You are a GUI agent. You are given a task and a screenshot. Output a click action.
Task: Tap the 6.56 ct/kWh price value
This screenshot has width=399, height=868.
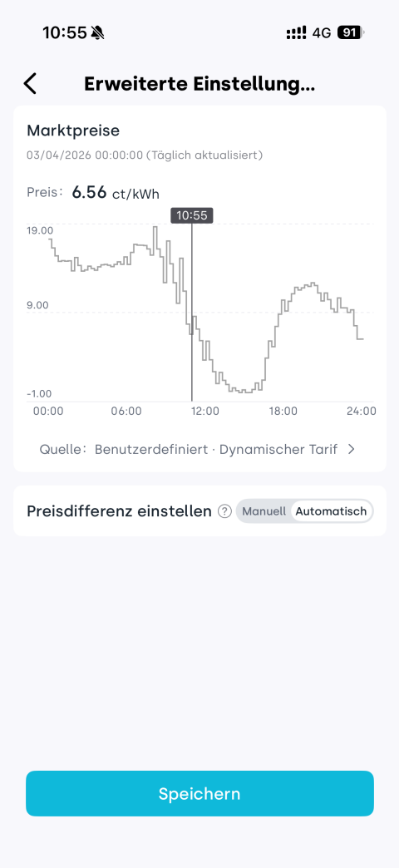(116, 193)
